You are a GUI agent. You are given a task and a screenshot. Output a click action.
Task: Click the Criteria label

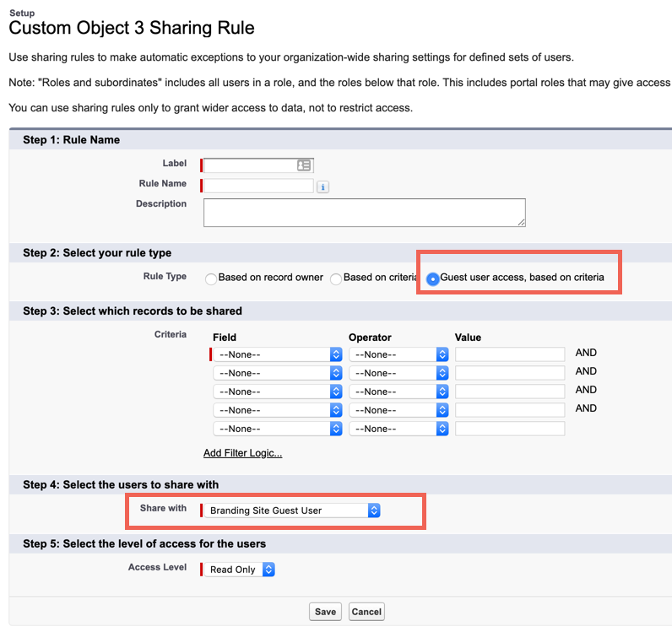(x=171, y=334)
